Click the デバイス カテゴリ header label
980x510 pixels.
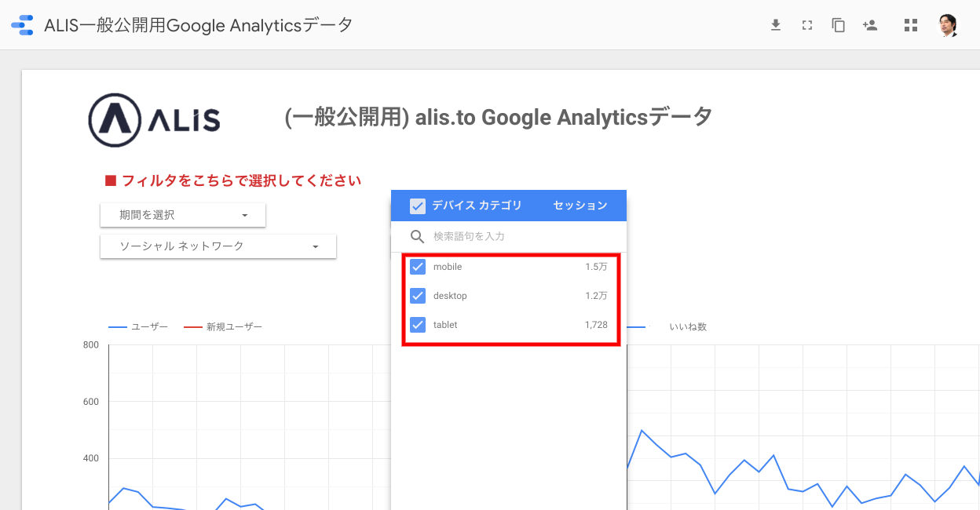coord(477,206)
